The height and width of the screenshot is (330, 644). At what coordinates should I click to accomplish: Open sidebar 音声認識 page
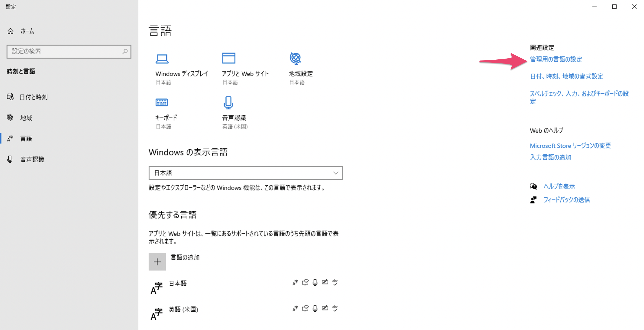pyautogui.click(x=32, y=159)
